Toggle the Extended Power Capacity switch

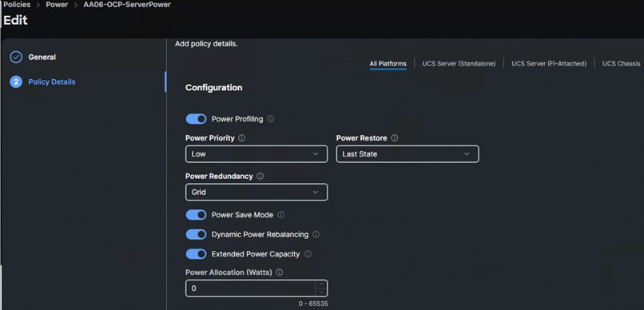[196, 254]
